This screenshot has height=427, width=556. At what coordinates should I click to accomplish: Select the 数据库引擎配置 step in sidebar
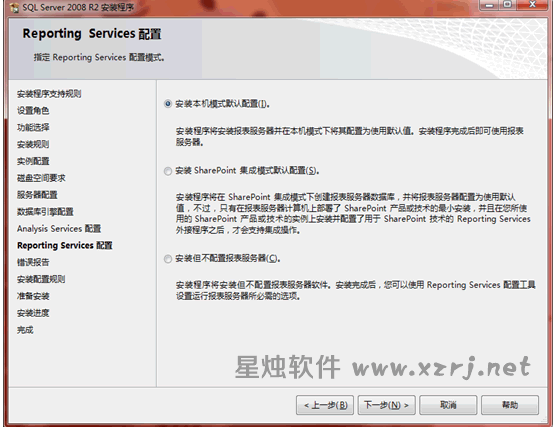tap(45, 212)
